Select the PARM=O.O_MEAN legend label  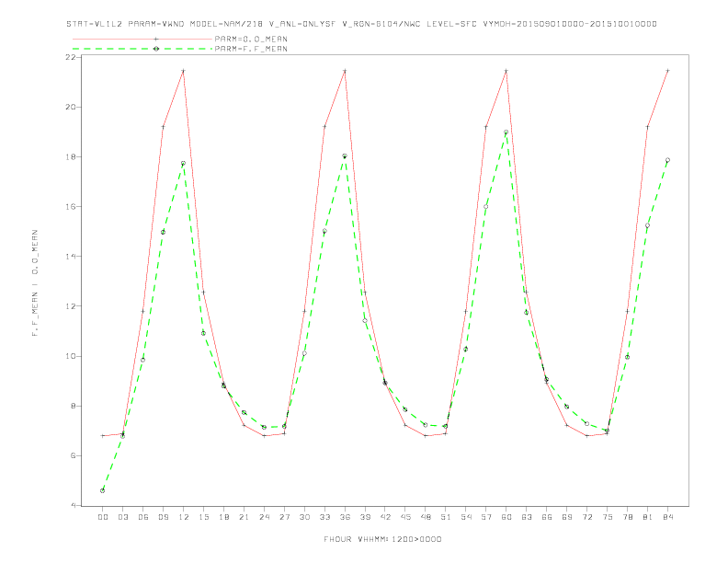click(x=251, y=39)
